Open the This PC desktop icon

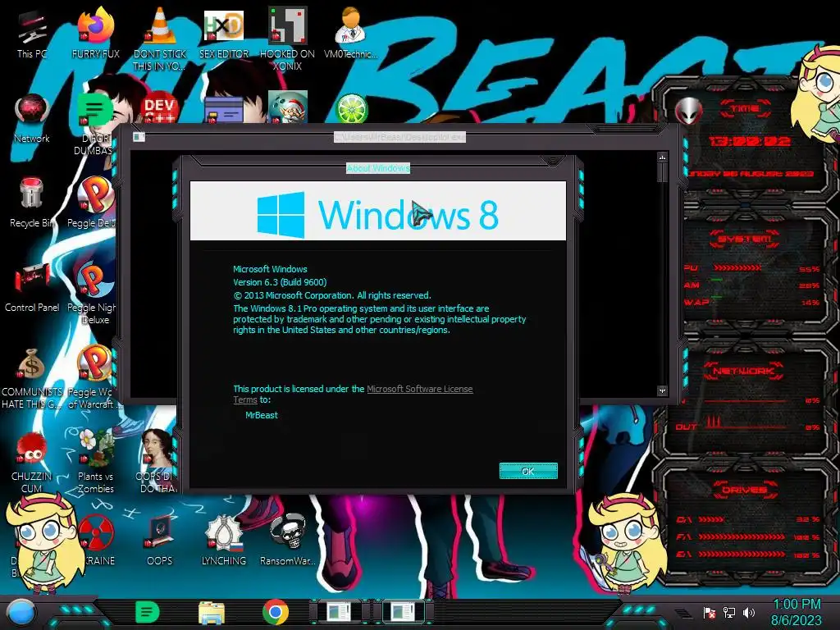32,34
